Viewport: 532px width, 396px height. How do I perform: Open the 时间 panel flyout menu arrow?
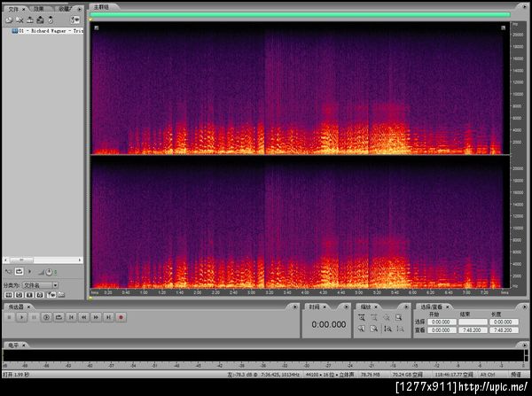346,307
